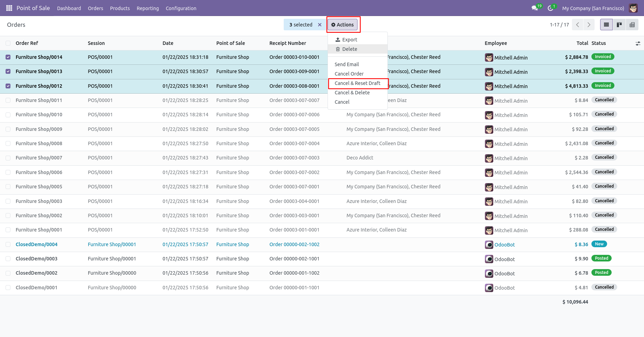Open company switcher My Company (San Francisco)
Image resolution: width=644 pixels, height=337 pixels.
[593, 8]
